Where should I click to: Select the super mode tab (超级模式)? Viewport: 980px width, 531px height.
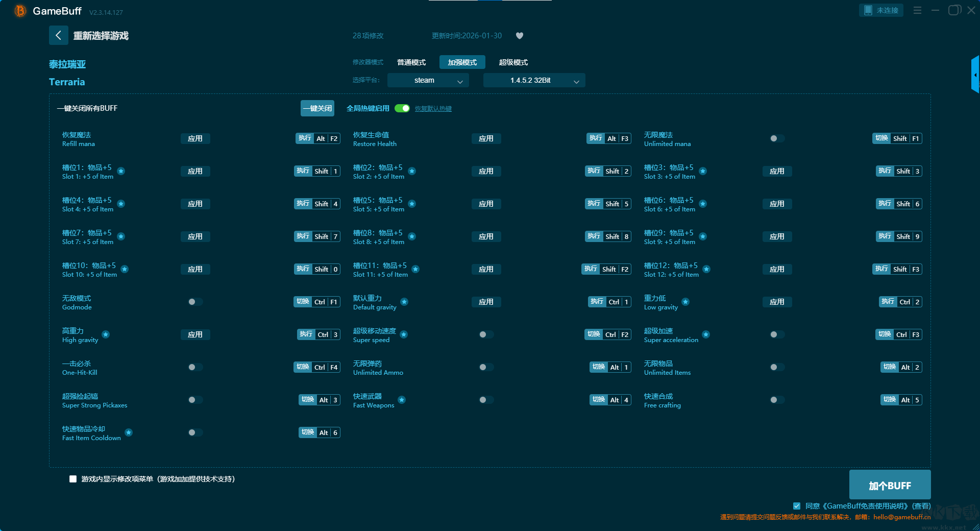tap(513, 62)
